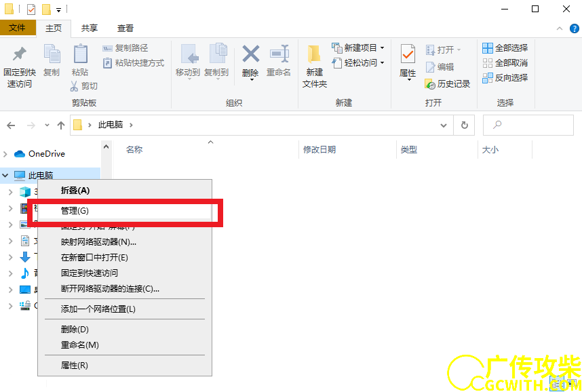Open the File (文件) tab
Image resolution: width=582 pixels, height=392 pixels.
[18, 28]
